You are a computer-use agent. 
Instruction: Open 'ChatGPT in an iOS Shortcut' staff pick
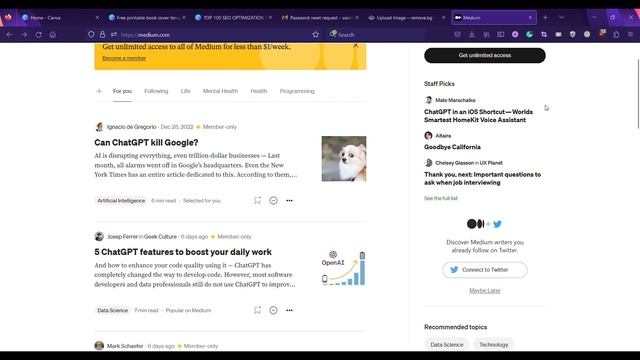point(478,116)
